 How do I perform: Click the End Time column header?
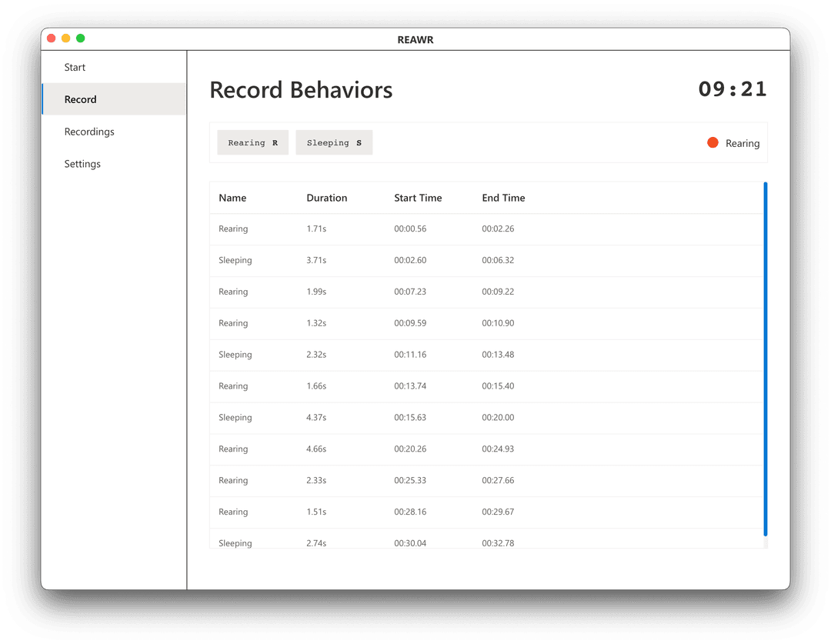coord(503,198)
